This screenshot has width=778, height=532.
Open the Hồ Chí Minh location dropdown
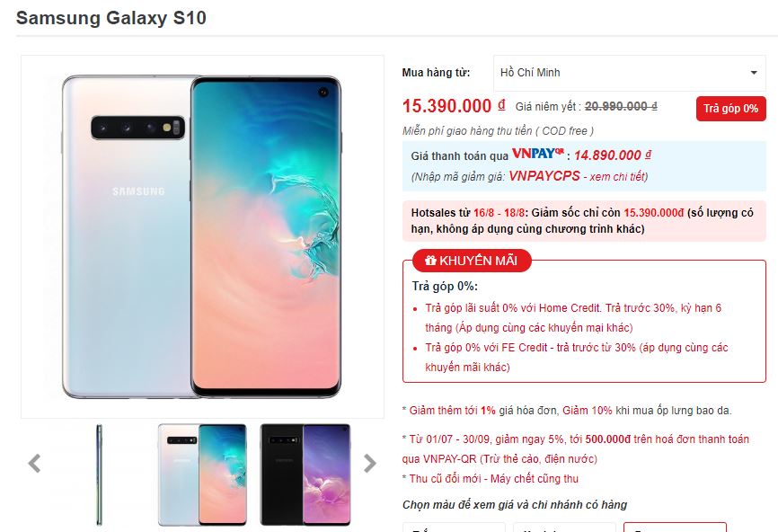click(x=629, y=73)
